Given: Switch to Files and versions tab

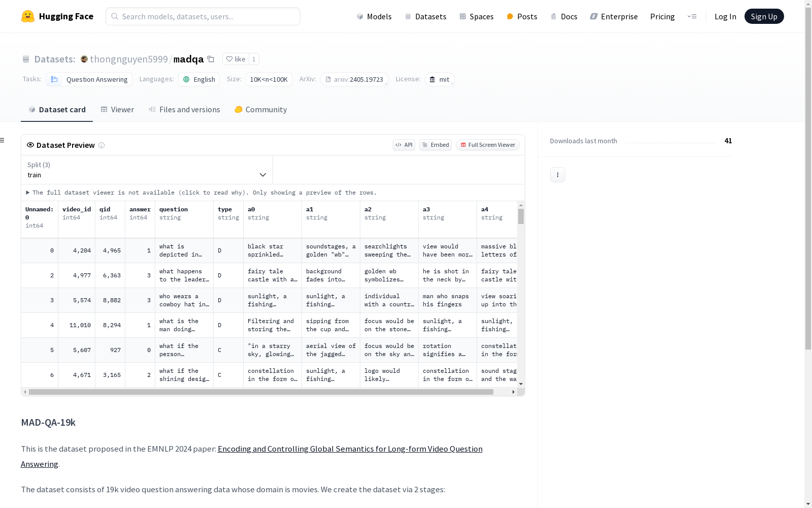Looking at the screenshot, I should [x=184, y=110].
